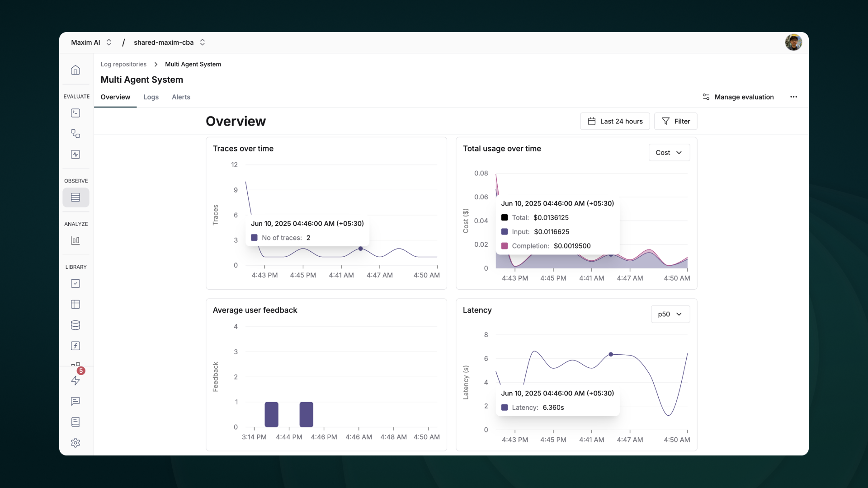This screenshot has height=488, width=868.
Task: Open the lightning bolt icon with badge 5
Action: pyautogui.click(x=75, y=380)
